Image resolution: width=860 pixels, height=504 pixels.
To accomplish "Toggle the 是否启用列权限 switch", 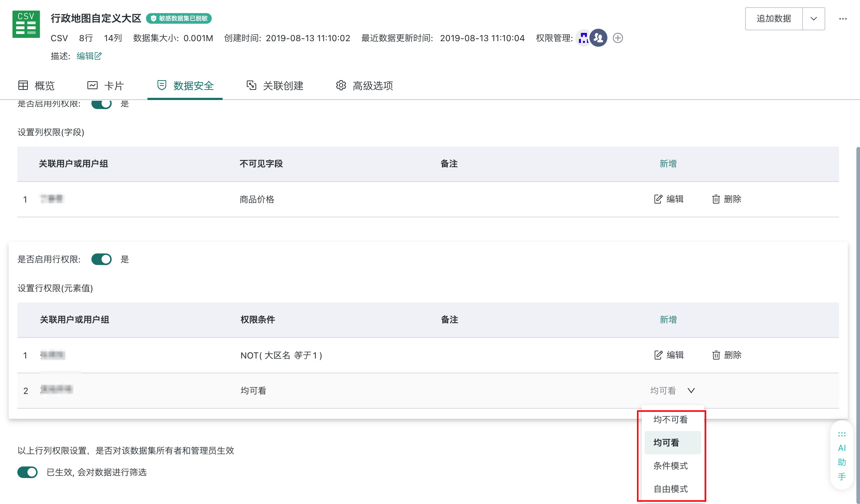I will 102,104.
